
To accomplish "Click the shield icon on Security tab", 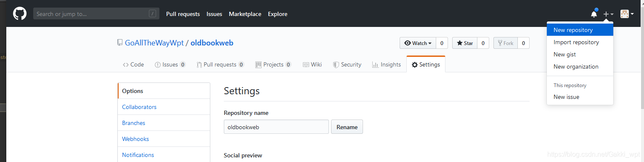I will point(336,65).
